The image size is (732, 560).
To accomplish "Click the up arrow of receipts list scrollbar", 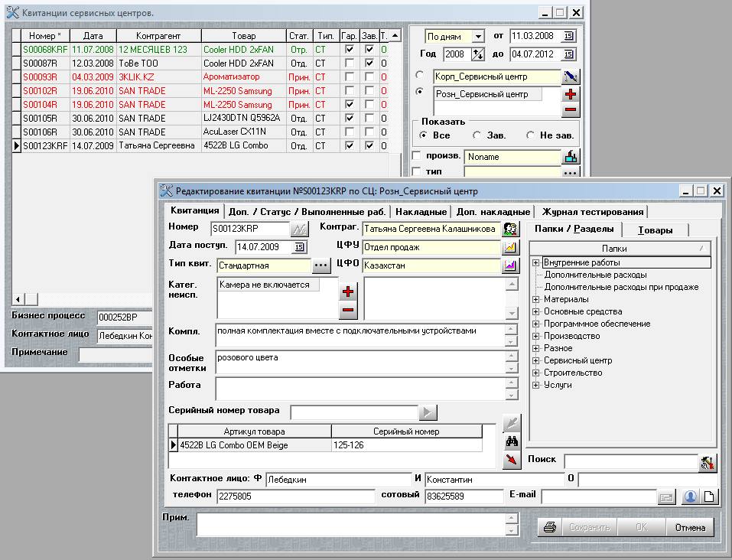I will click(x=395, y=35).
